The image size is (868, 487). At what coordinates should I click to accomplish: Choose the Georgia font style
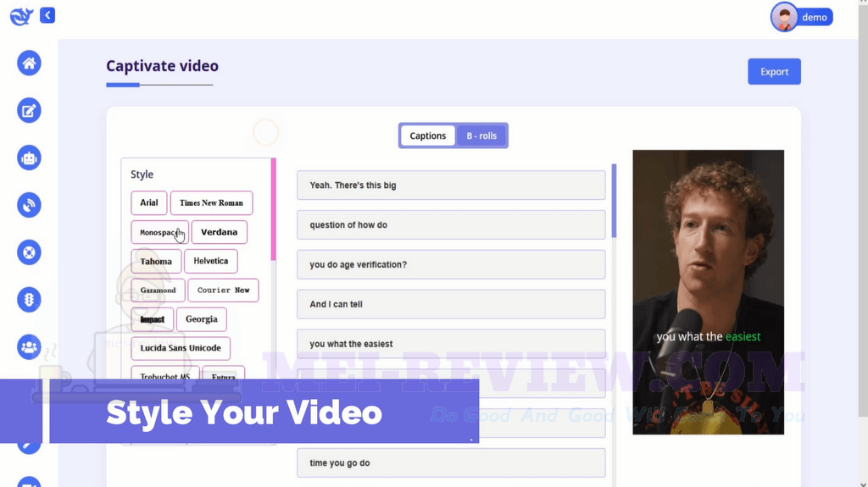pos(202,319)
